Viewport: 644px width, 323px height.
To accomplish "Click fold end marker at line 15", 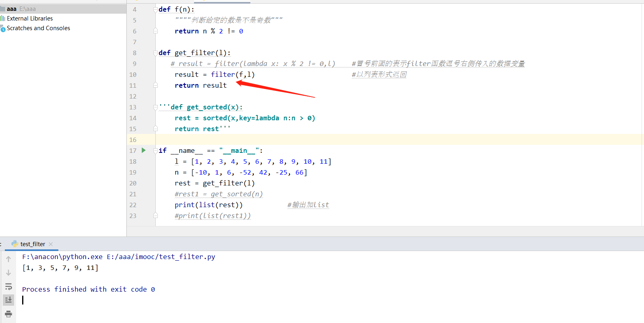I will (x=155, y=129).
